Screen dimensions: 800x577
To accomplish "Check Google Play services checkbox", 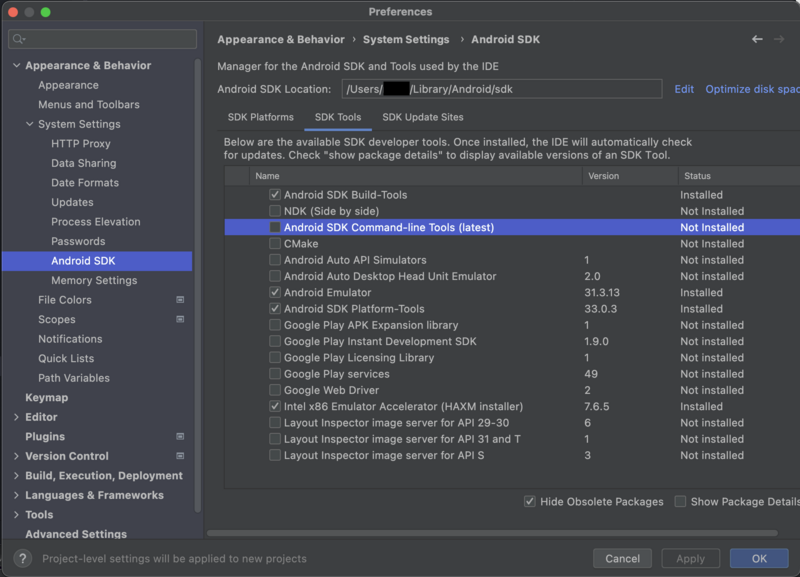I will (x=275, y=374).
